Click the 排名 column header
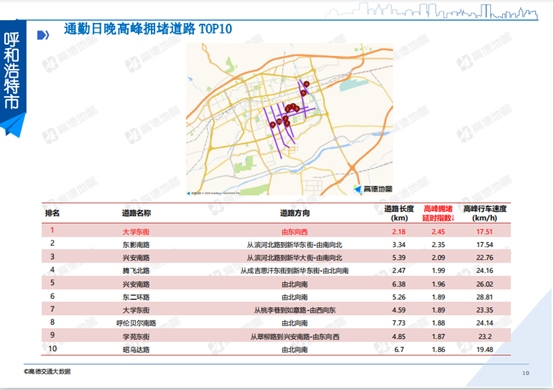 pos(52,213)
